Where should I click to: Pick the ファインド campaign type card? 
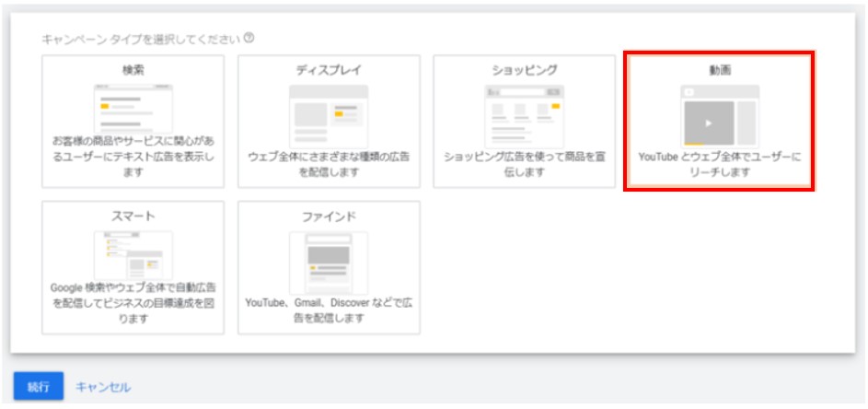point(329,268)
